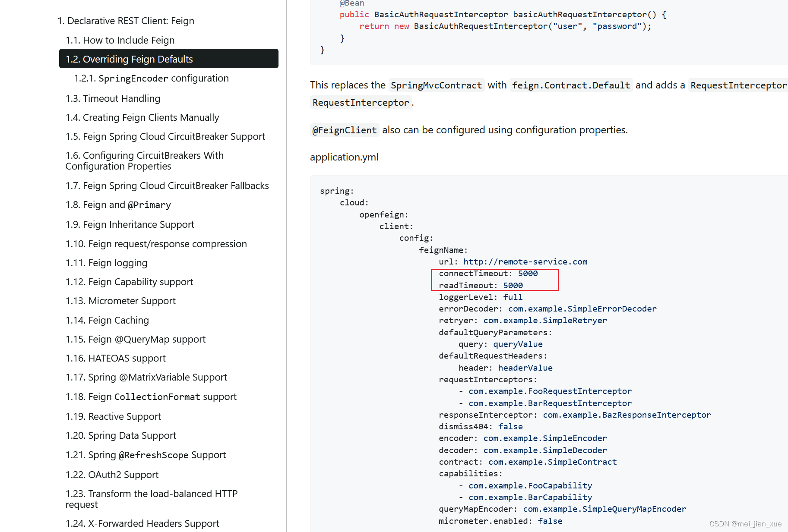Jump to '1.19. Reactive Support'
The image size is (788, 532).
113,416
